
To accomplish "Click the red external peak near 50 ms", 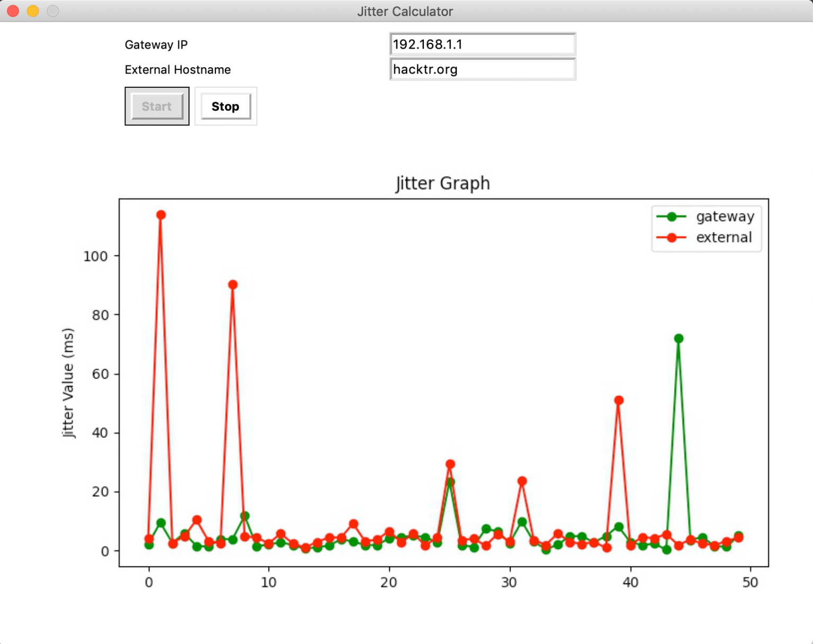I will (x=619, y=401).
